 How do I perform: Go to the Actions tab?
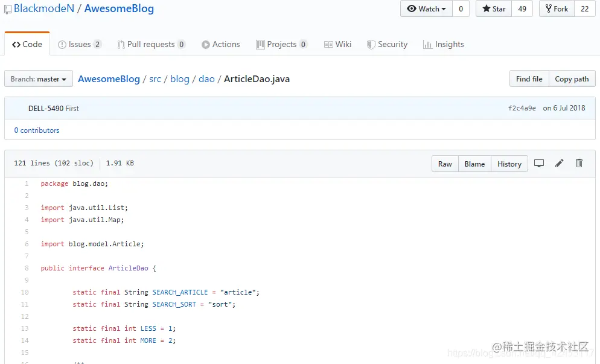tap(221, 45)
